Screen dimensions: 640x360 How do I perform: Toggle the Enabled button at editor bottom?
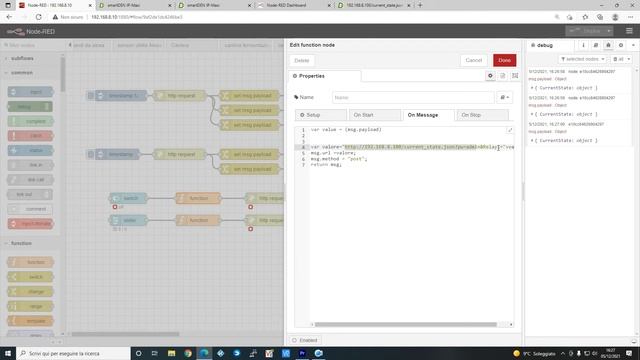click(x=305, y=340)
